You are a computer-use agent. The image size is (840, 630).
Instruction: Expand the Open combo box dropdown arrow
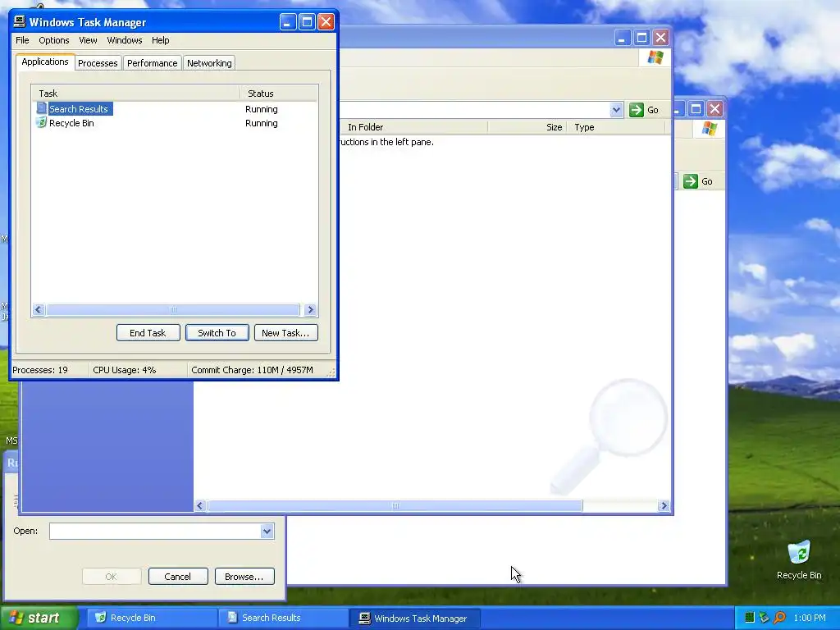click(267, 532)
